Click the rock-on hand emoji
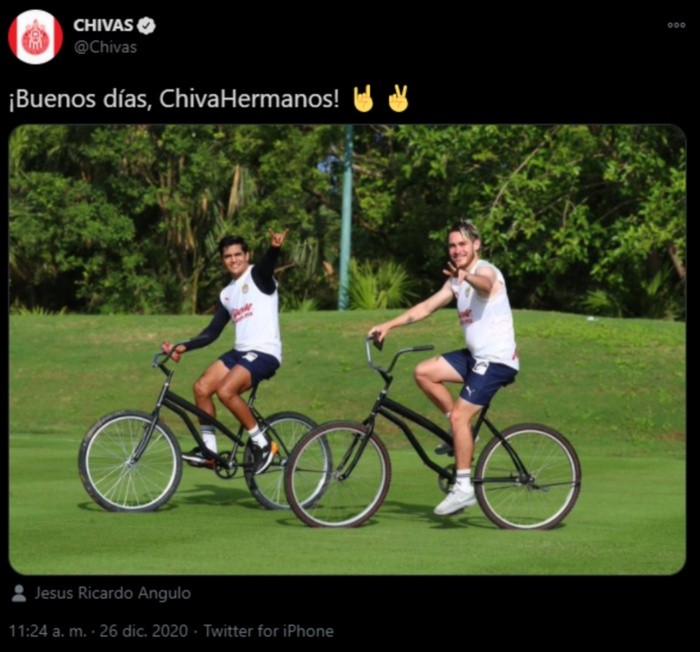 pyautogui.click(x=363, y=98)
